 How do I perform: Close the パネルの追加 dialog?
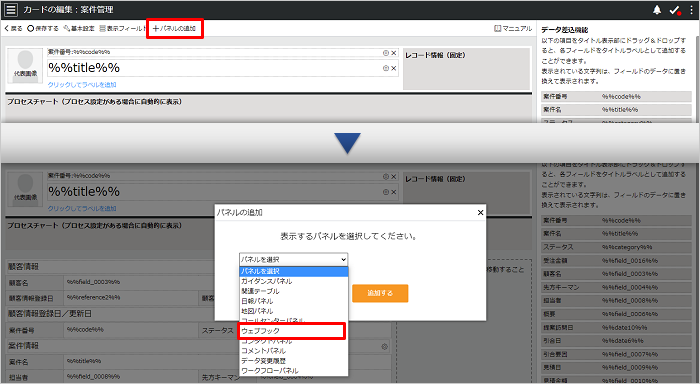coord(480,213)
